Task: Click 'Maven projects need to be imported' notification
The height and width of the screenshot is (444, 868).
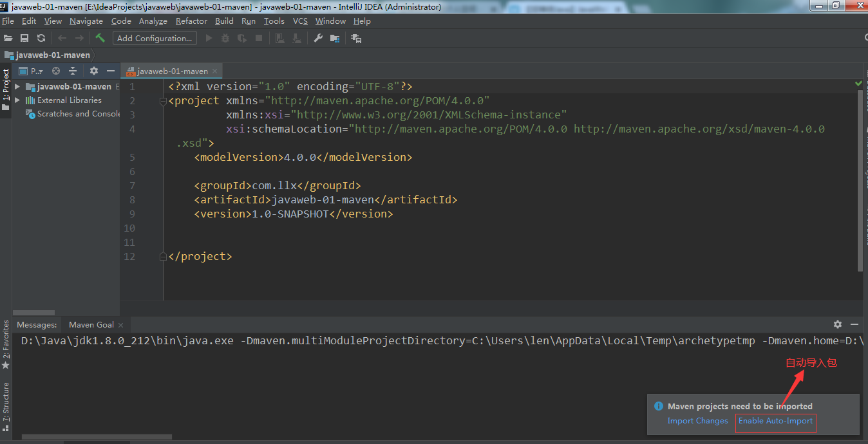Action: [740, 406]
